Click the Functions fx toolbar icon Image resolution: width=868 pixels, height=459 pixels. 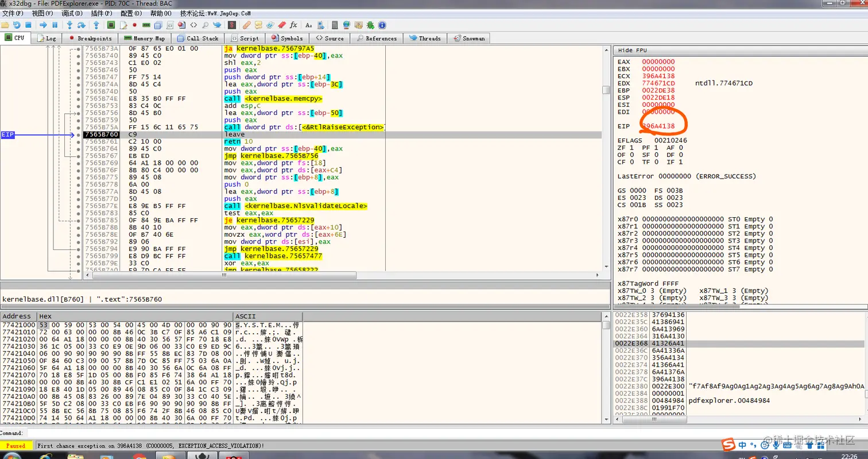293,25
